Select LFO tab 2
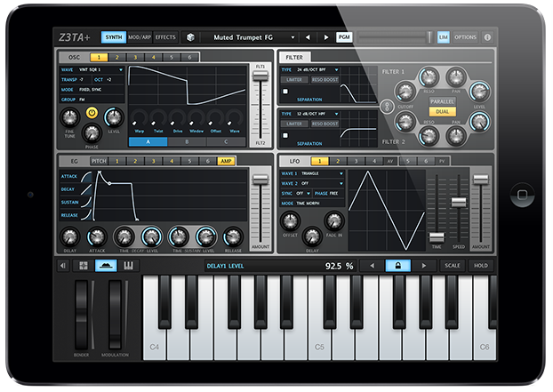The image size is (553, 392). tap(338, 161)
